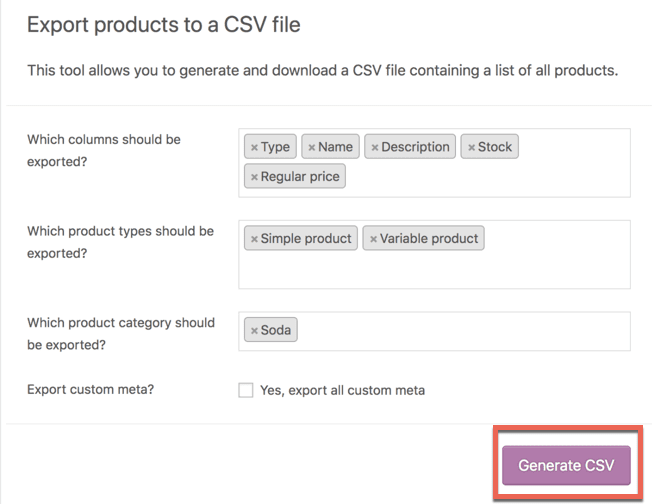This screenshot has width=652, height=504.
Task: Remove the Name column tag
Action: (x=312, y=148)
